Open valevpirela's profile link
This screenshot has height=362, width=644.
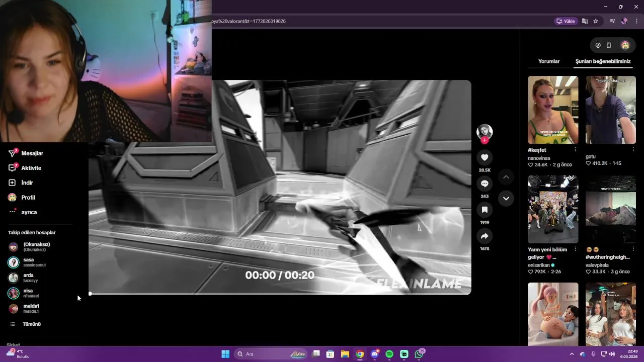coord(597,265)
